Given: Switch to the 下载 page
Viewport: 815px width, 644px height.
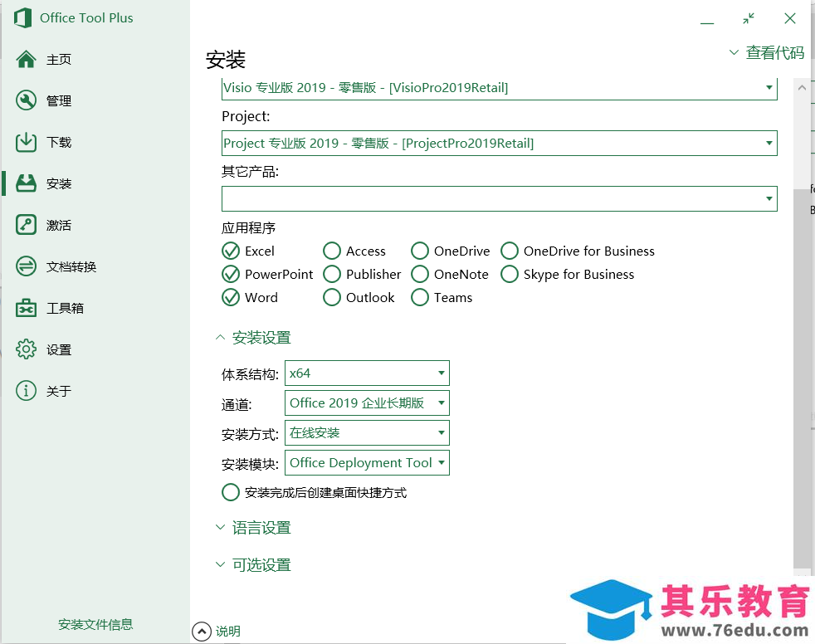Looking at the screenshot, I should click(x=59, y=143).
